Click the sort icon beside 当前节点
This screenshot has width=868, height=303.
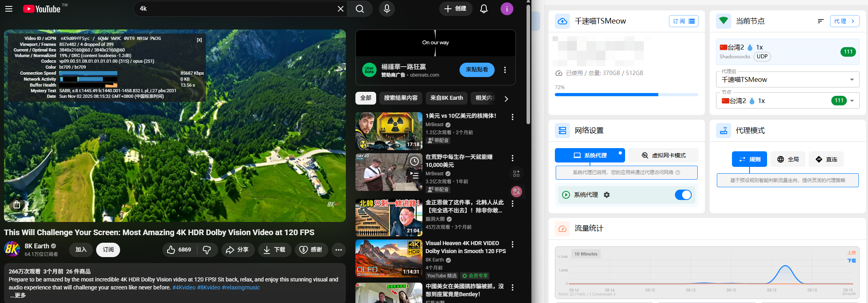821,21
